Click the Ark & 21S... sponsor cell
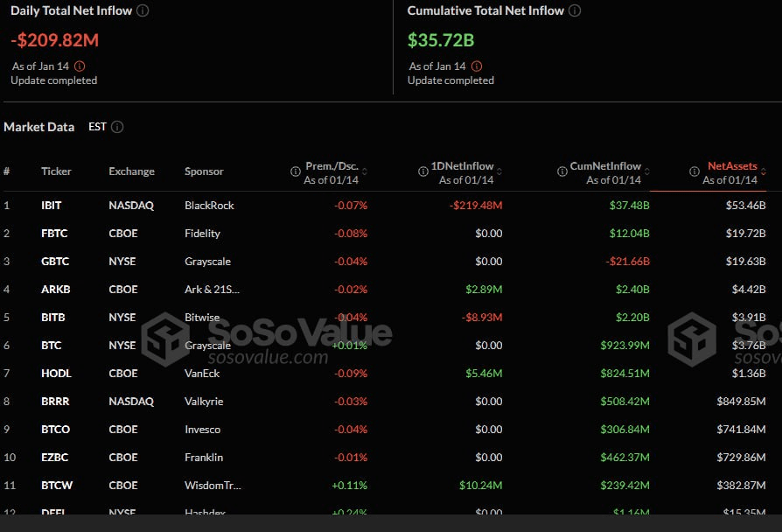782x532 pixels. (212, 289)
